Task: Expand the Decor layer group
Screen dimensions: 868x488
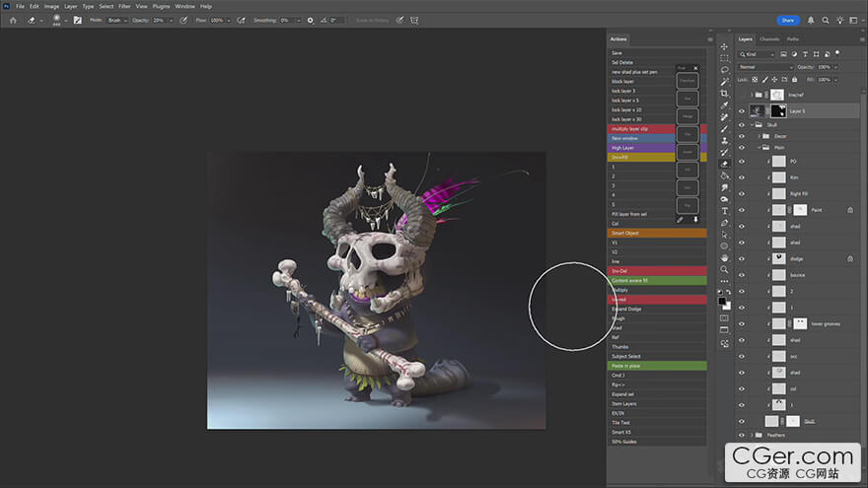Action: [760, 136]
